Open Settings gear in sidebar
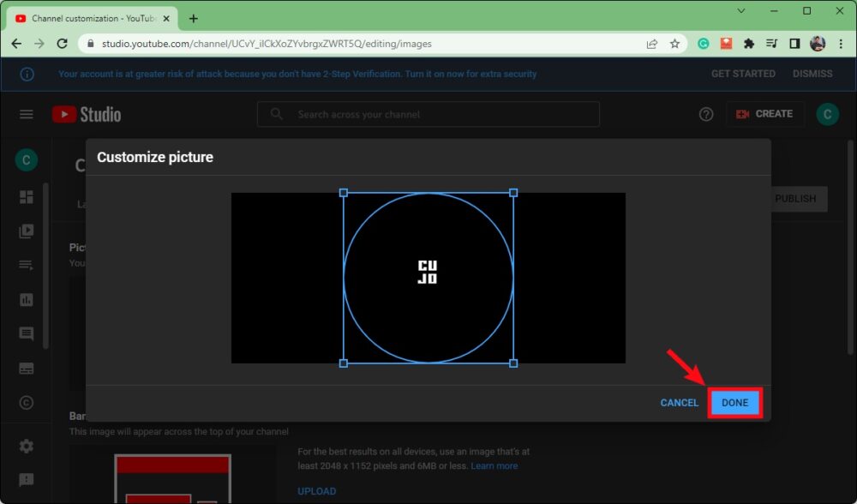The height and width of the screenshot is (504, 857). (x=27, y=447)
